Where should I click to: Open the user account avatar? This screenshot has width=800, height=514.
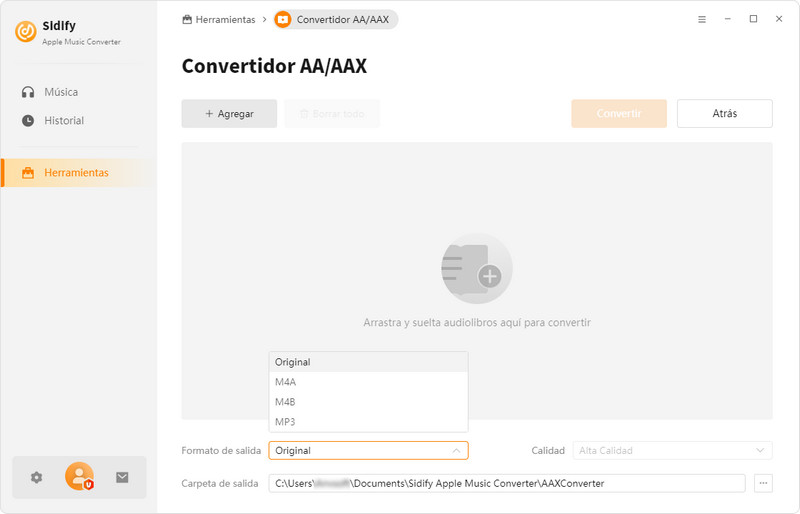tap(79, 476)
